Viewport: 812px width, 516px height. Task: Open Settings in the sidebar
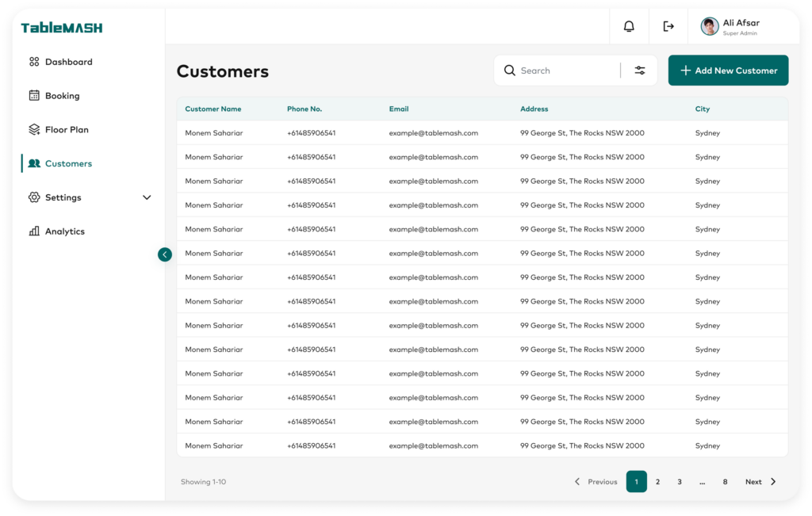tap(63, 197)
